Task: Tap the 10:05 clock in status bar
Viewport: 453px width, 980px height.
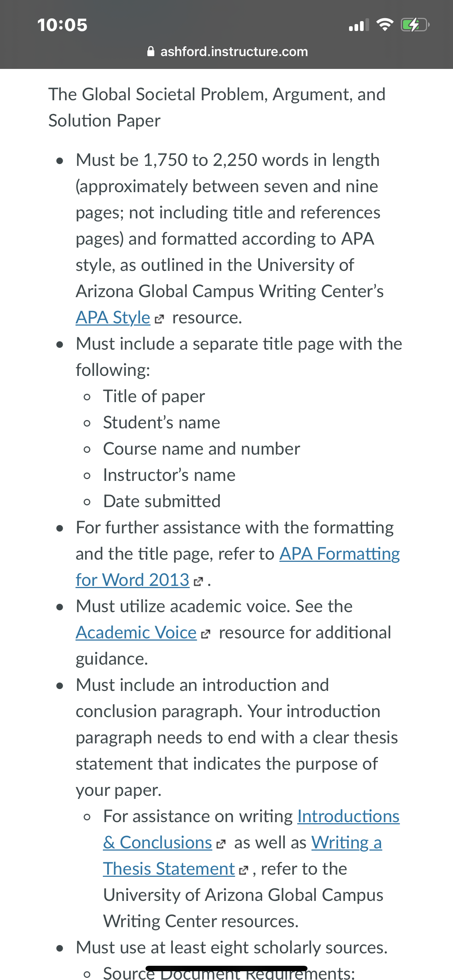Action: [x=62, y=25]
